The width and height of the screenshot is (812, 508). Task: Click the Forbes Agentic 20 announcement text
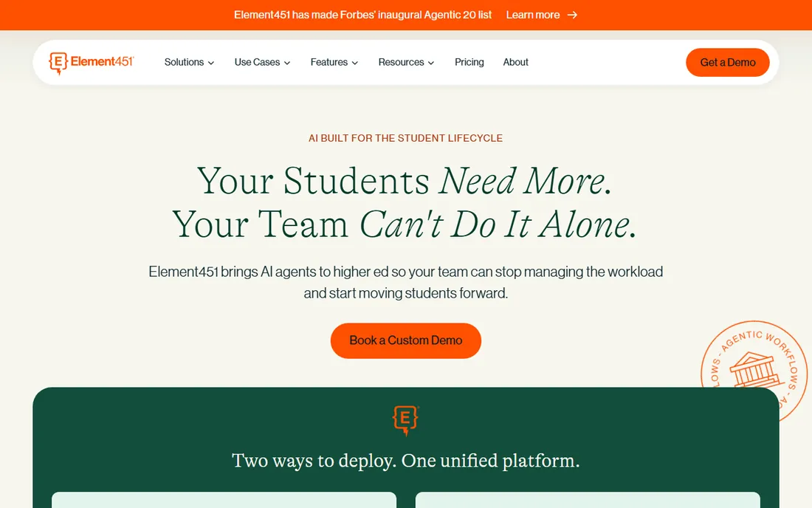[x=362, y=15]
